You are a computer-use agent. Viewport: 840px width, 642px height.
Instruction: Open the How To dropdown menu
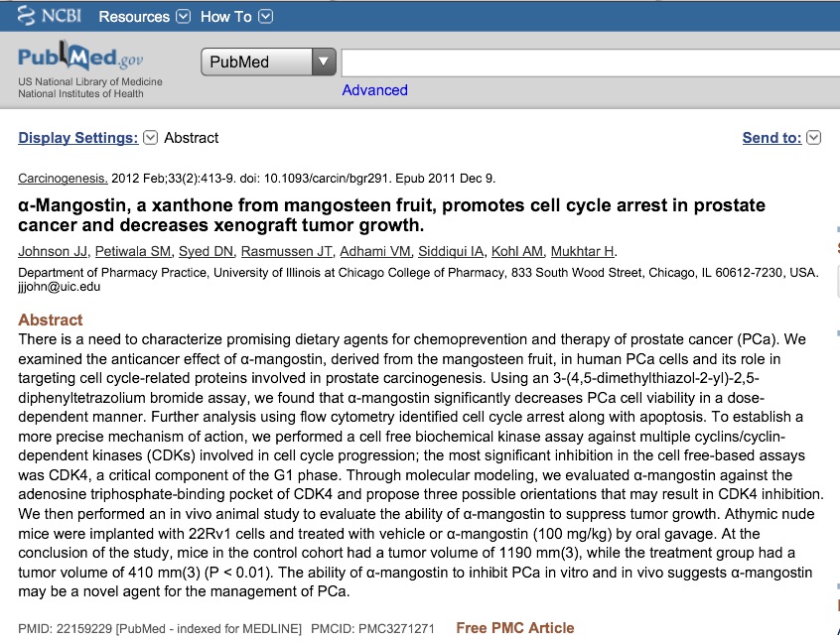[235, 16]
